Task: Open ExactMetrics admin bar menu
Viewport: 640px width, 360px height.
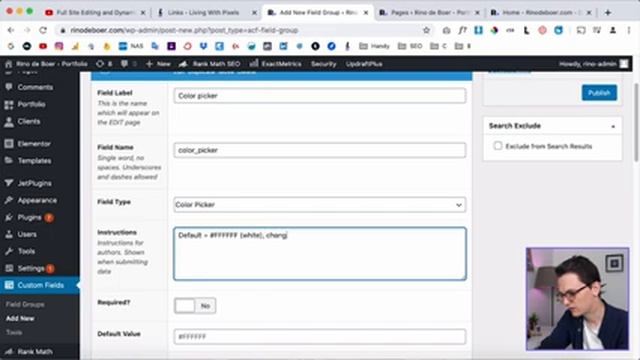Action: tap(276, 64)
